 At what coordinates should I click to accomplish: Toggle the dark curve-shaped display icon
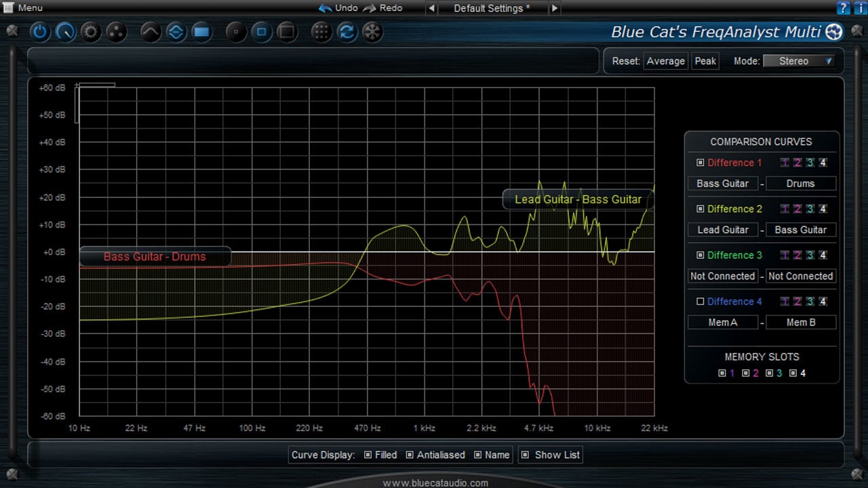tap(151, 32)
